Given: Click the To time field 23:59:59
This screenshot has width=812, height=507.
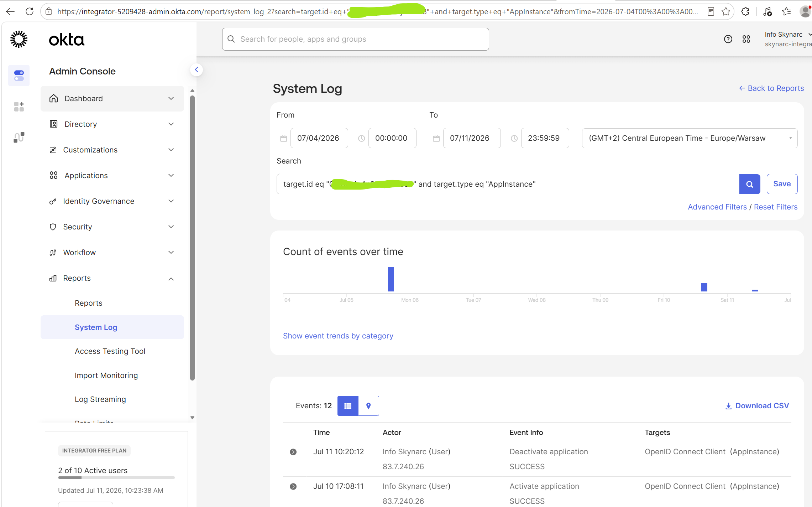Looking at the screenshot, I should pyautogui.click(x=545, y=138).
